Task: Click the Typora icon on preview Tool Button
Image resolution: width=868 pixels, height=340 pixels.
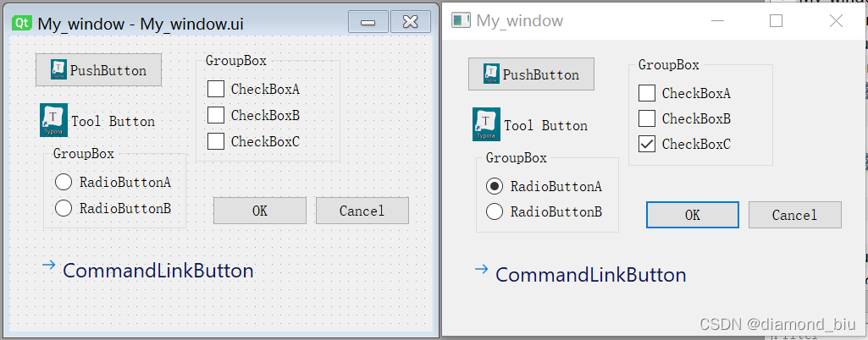Action: (x=486, y=123)
